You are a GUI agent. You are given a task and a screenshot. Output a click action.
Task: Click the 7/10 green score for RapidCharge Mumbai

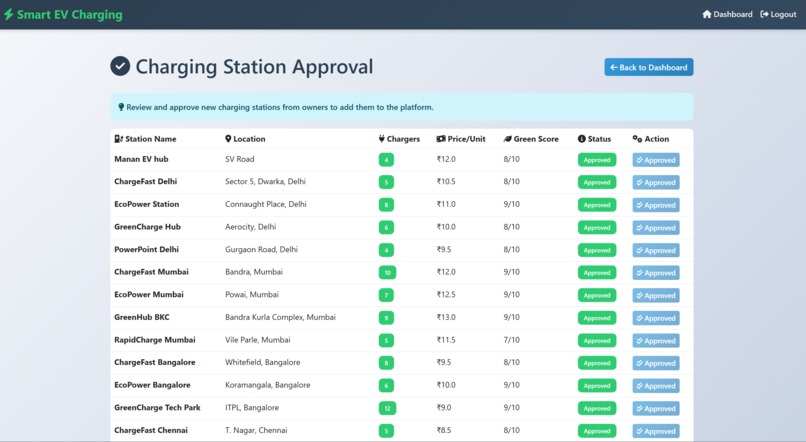click(511, 340)
